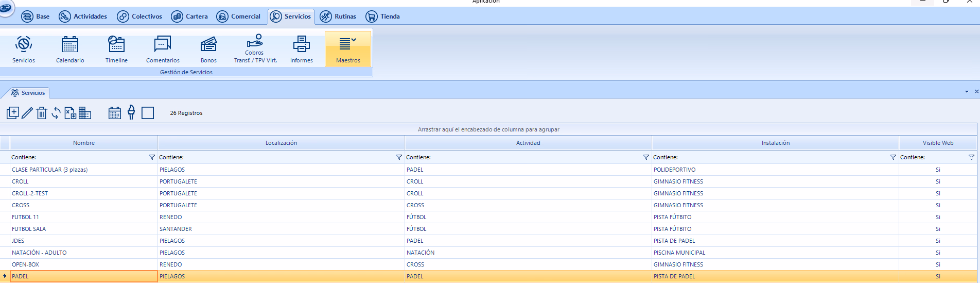Open the Timeline view
Screen dimensions: 980x283
[116, 49]
